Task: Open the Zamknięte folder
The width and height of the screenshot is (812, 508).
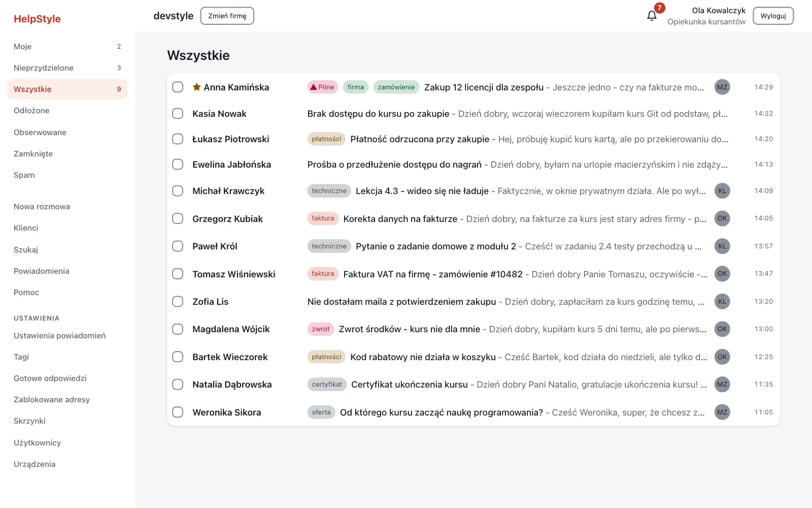Action: pyautogui.click(x=67, y=153)
